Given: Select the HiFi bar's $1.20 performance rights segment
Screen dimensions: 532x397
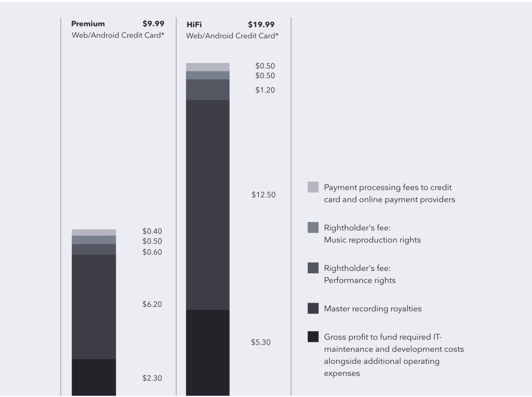Looking at the screenshot, I should pos(207,89).
